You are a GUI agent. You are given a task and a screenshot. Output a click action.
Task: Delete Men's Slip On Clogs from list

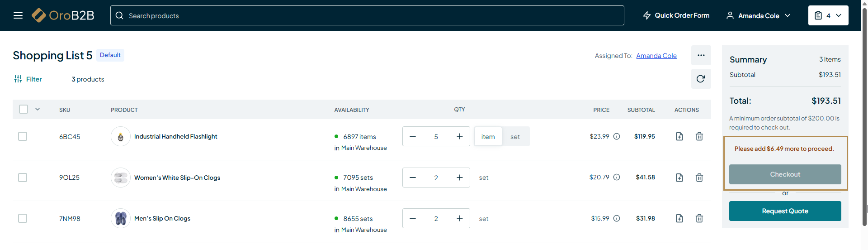(699, 218)
